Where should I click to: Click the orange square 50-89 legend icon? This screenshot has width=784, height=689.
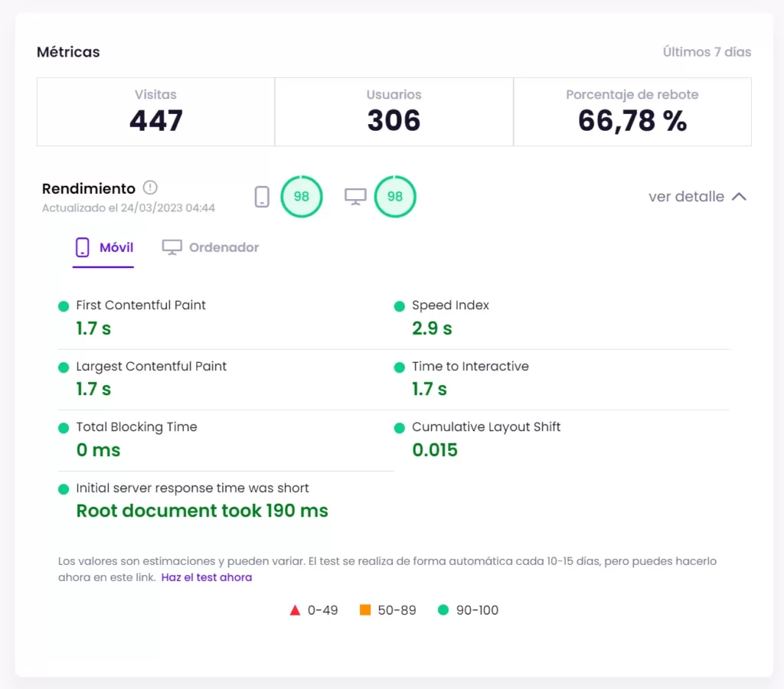point(365,610)
